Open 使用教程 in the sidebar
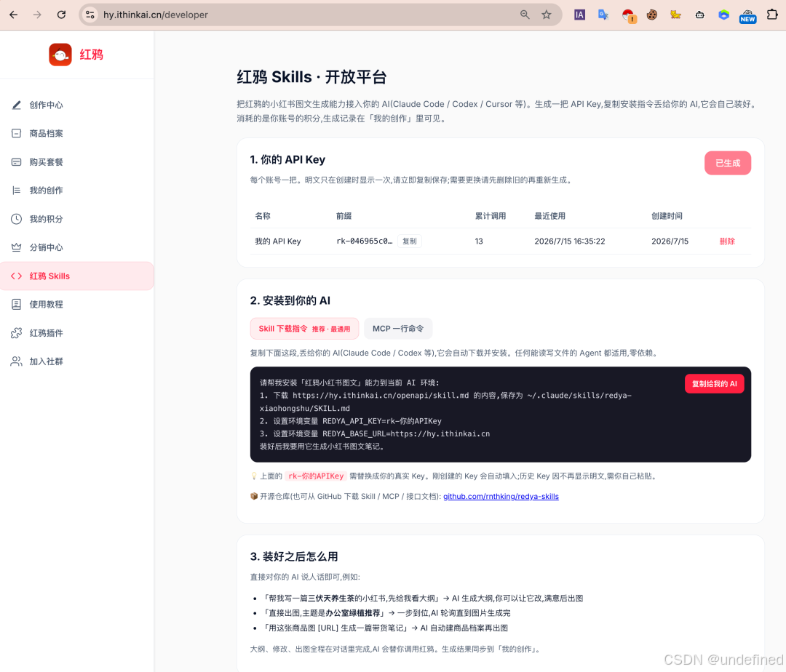This screenshot has height=672, width=786. pos(76,304)
